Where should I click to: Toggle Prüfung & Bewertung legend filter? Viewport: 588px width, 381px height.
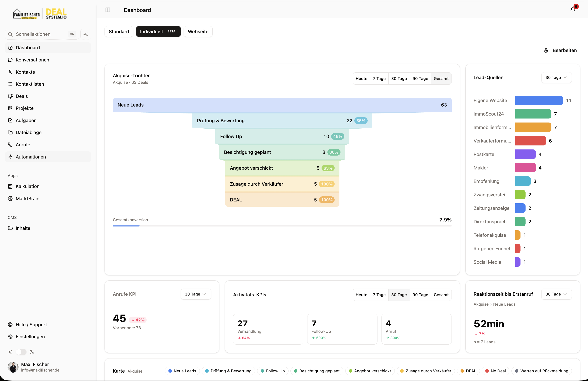(x=228, y=371)
